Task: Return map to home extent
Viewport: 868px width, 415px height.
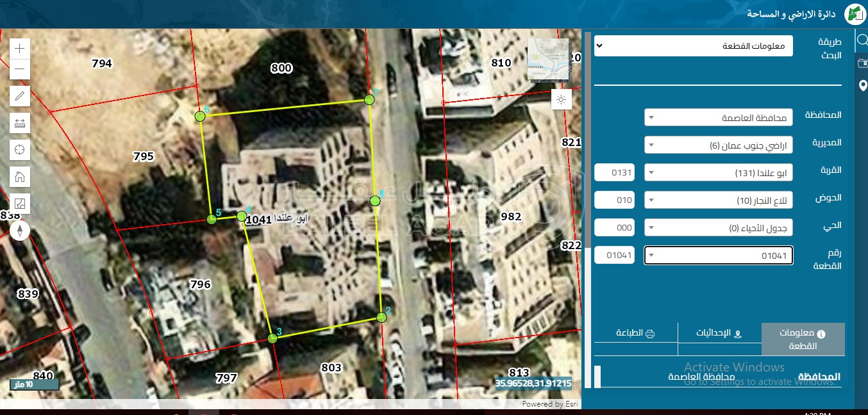Action: coord(20,177)
